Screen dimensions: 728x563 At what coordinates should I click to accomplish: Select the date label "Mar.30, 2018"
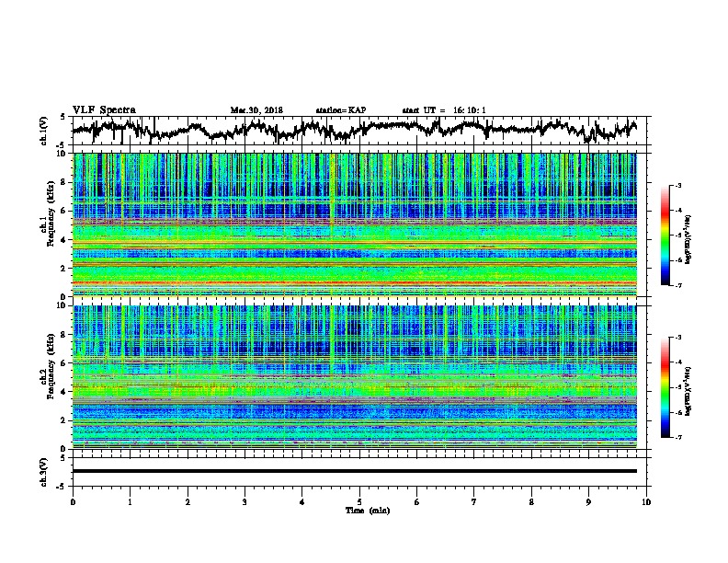(x=256, y=110)
